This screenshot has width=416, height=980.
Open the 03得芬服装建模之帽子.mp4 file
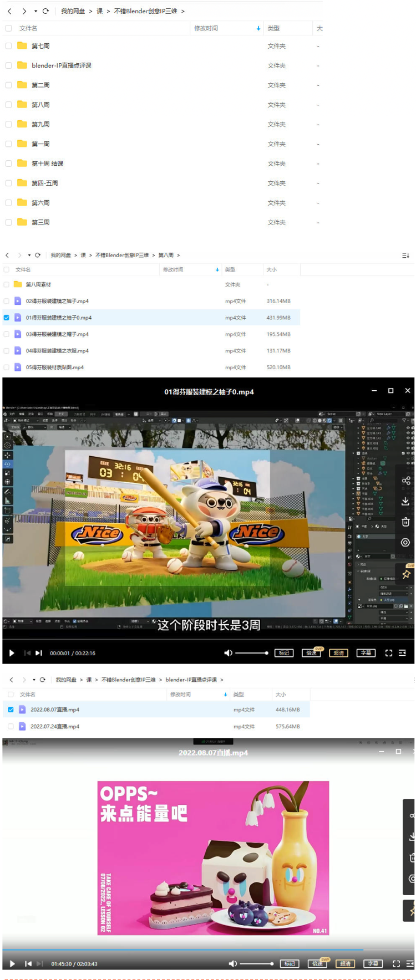click(57, 334)
